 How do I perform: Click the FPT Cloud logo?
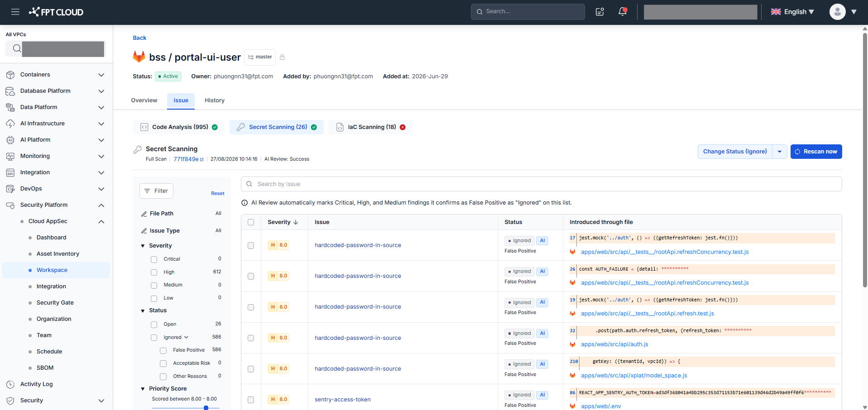click(56, 12)
